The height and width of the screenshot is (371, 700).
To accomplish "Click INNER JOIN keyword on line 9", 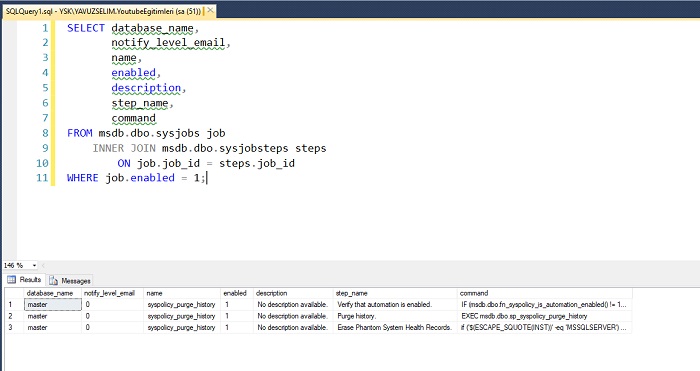I will click(124, 148).
